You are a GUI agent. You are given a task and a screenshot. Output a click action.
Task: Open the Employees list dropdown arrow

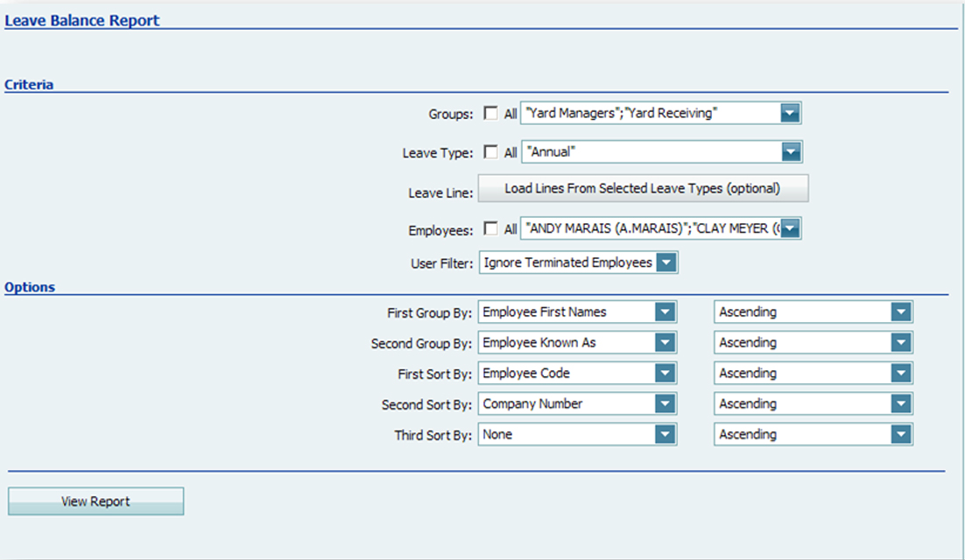click(792, 228)
